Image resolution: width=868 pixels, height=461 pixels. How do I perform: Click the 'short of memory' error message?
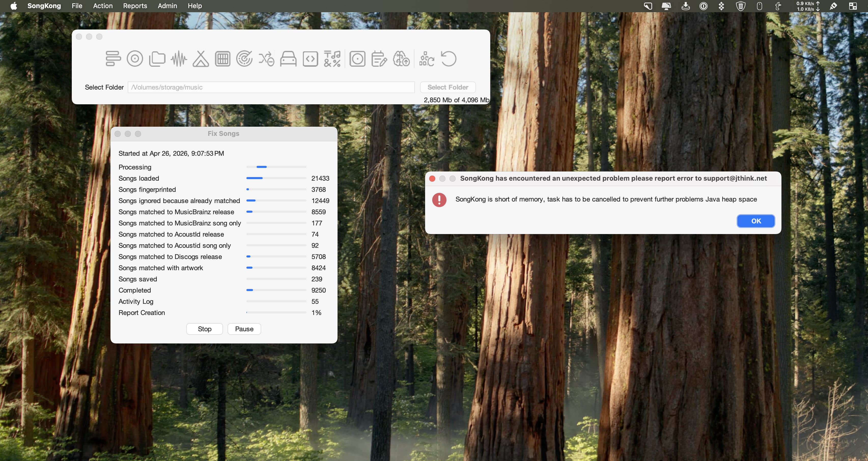click(x=606, y=199)
